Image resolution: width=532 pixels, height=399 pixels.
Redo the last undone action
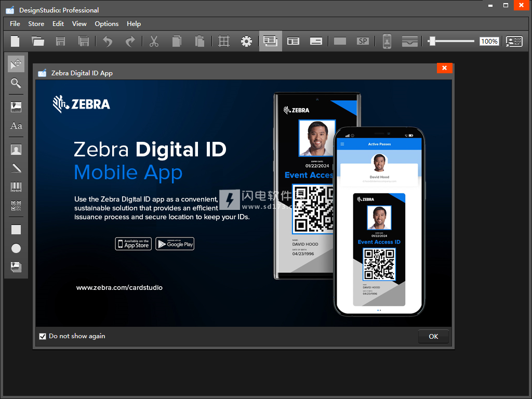coord(130,42)
